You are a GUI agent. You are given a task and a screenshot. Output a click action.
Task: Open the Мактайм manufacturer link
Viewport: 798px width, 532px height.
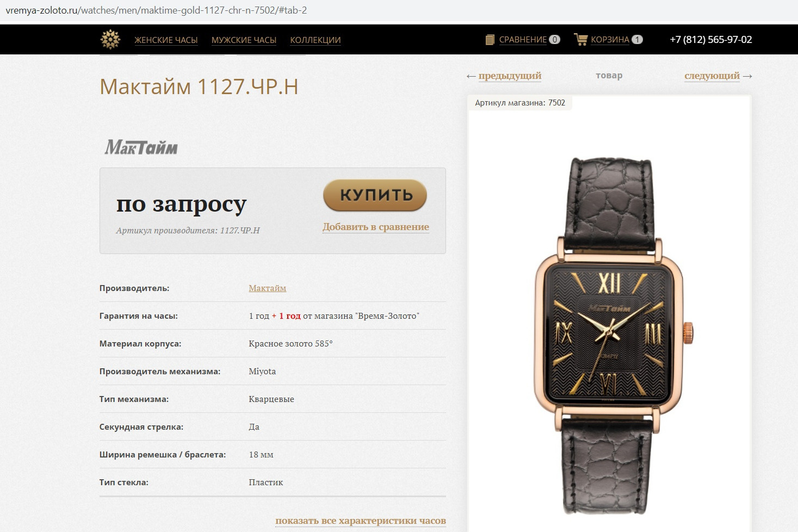[268, 288]
